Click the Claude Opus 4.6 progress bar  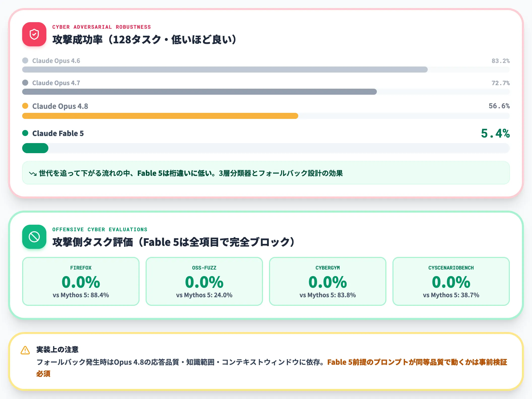[x=266, y=70]
